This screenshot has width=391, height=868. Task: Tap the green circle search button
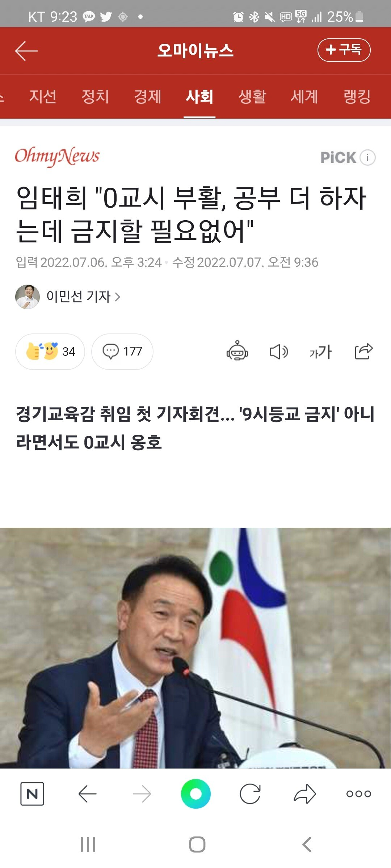(195, 794)
